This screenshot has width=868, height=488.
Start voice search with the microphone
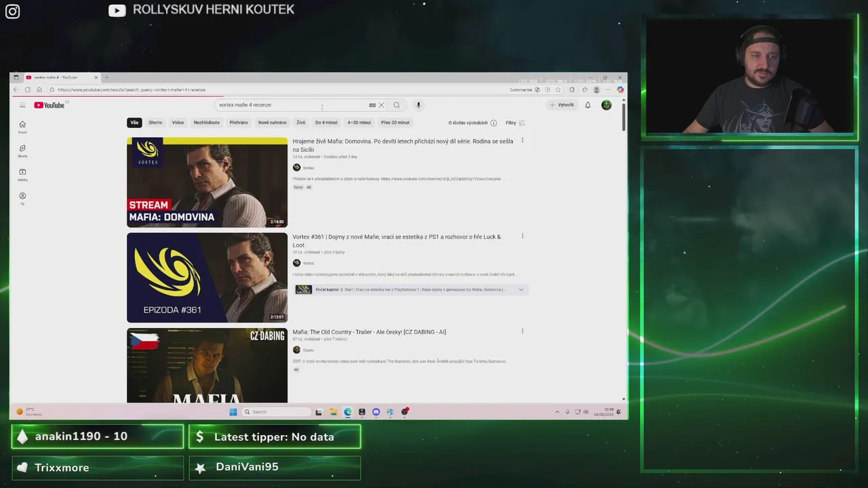point(418,105)
